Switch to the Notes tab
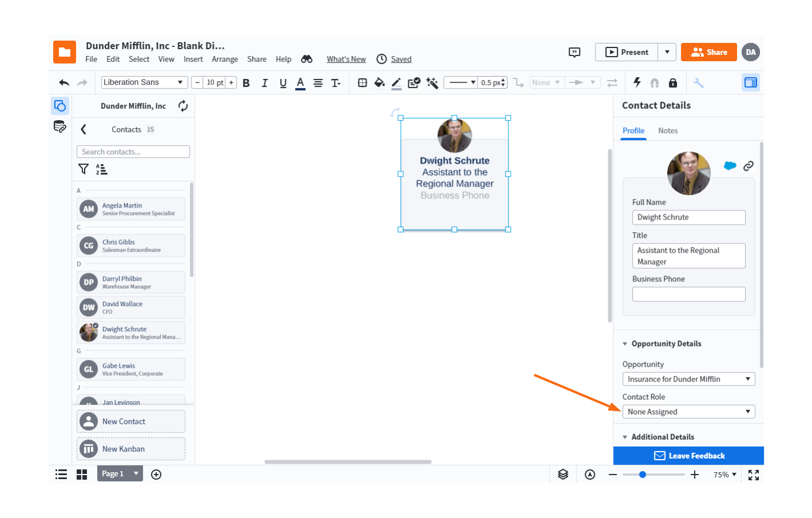Screen dimensions: 812x518 pyautogui.click(x=668, y=131)
